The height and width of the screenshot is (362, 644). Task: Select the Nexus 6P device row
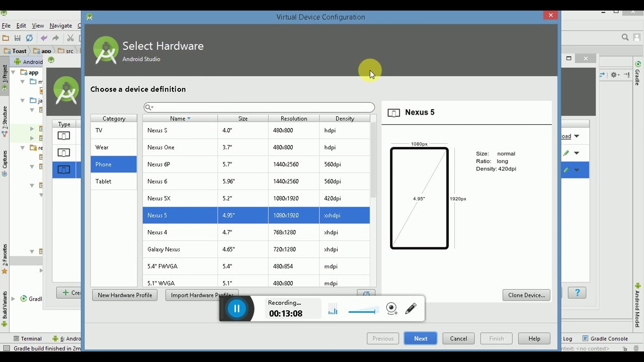coord(256,164)
